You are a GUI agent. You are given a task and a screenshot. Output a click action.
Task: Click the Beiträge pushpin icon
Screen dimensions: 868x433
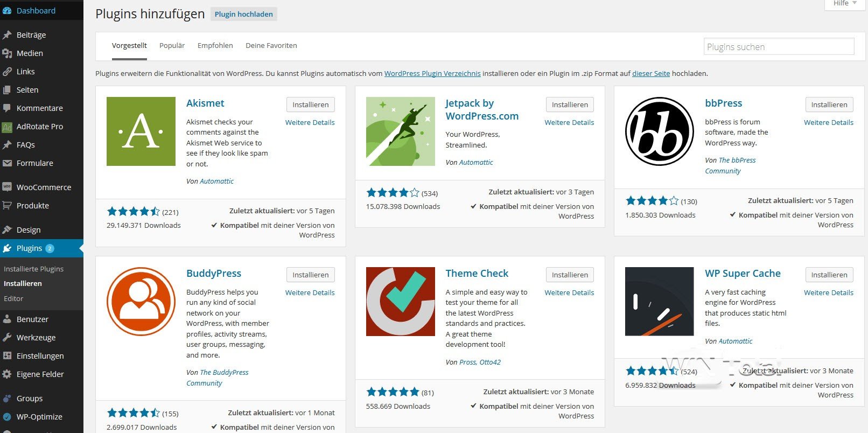point(7,35)
